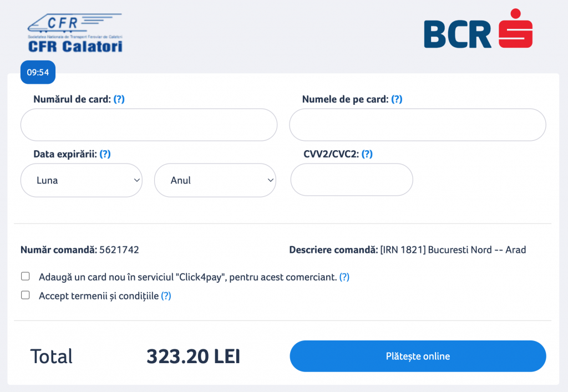This screenshot has height=392, width=568.
Task: Open help about the Click4pay service
Action: (344, 277)
